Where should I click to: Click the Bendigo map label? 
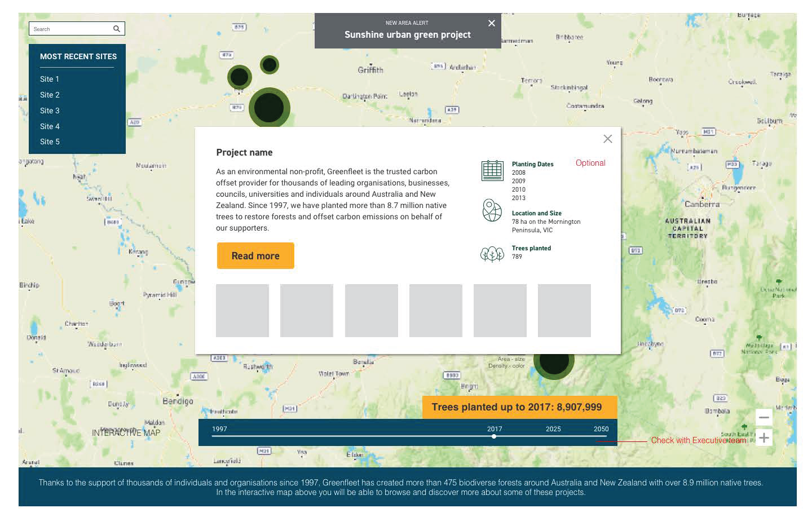click(178, 401)
